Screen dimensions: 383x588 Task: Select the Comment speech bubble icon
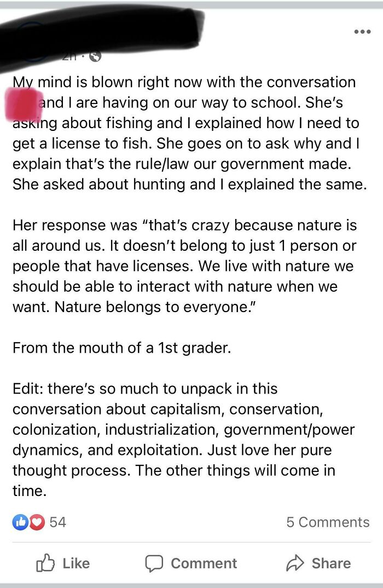155,563
